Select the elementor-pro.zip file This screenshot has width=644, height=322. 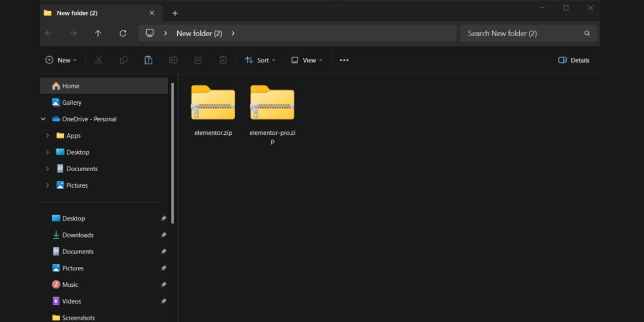(x=272, y=114)
